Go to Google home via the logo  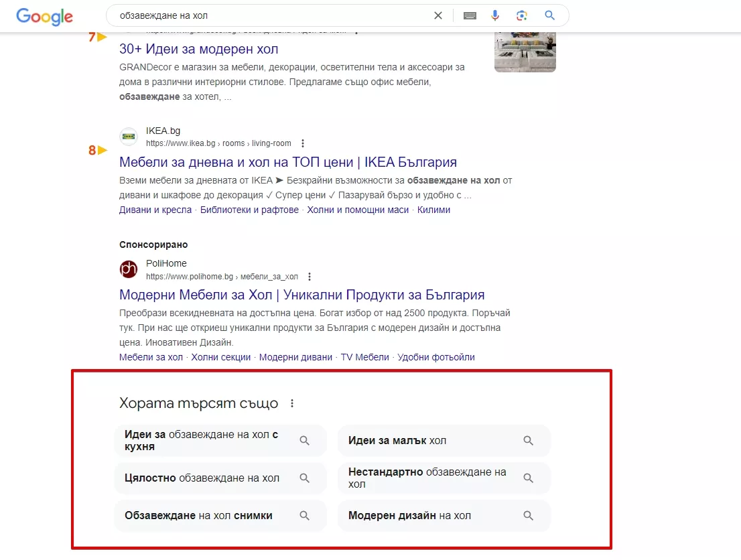point(44,17)
